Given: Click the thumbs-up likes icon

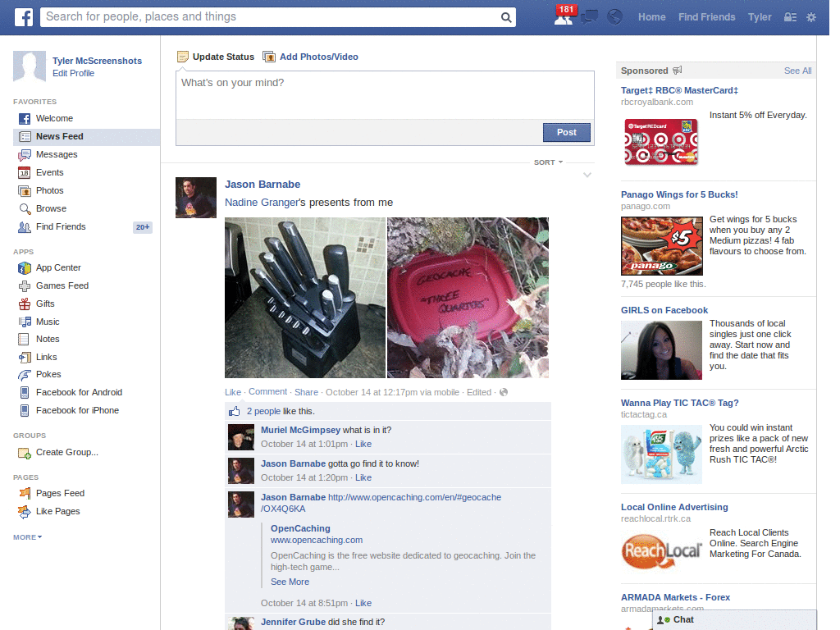Looking at the screenshot, I should 235,412.
